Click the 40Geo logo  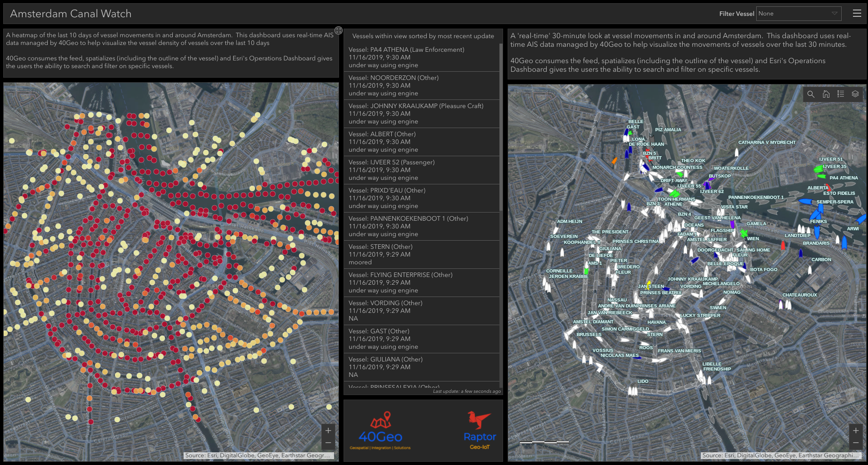click(380, 430)
